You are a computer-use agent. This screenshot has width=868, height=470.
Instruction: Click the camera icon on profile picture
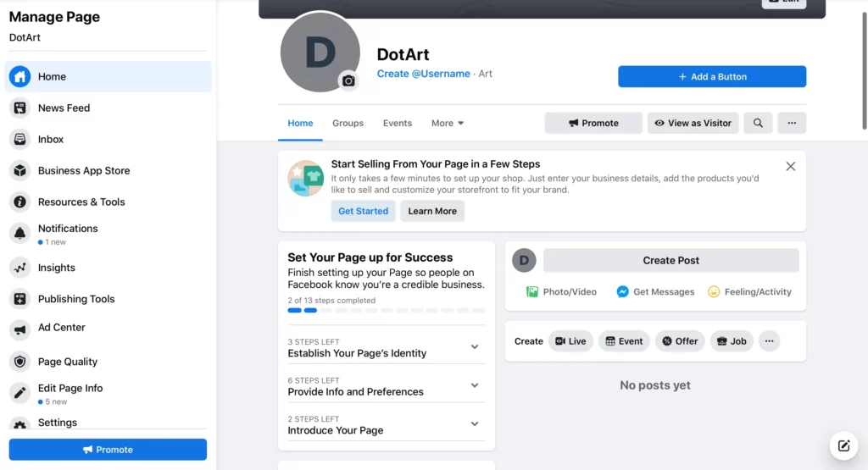(348, 80)
